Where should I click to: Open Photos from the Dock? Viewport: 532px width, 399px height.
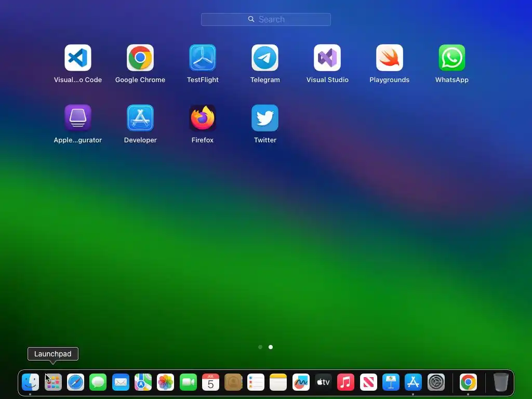(166, 382)
